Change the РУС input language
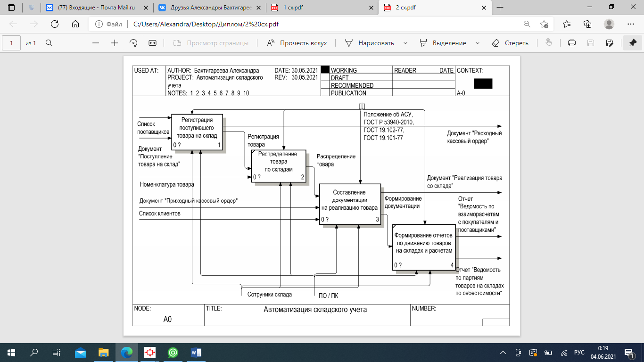Viewport: 644px width, 362px height. tap(579, 353)
